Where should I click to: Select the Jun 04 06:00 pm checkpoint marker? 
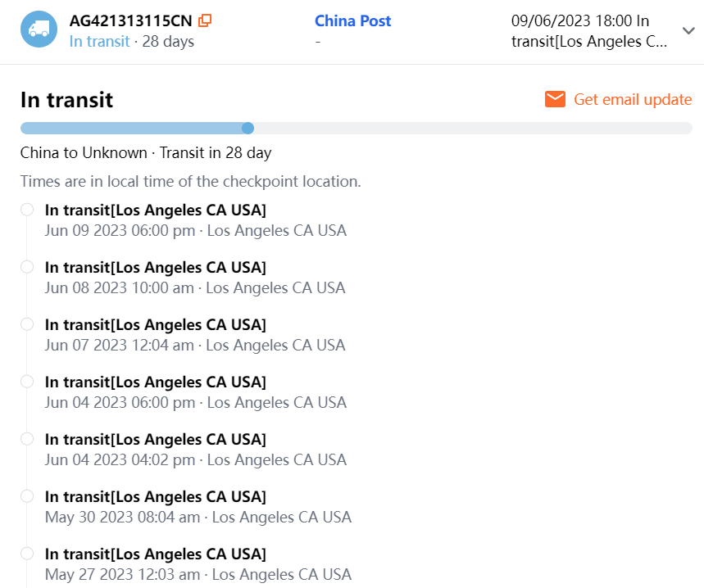click(x=27, y=382)
